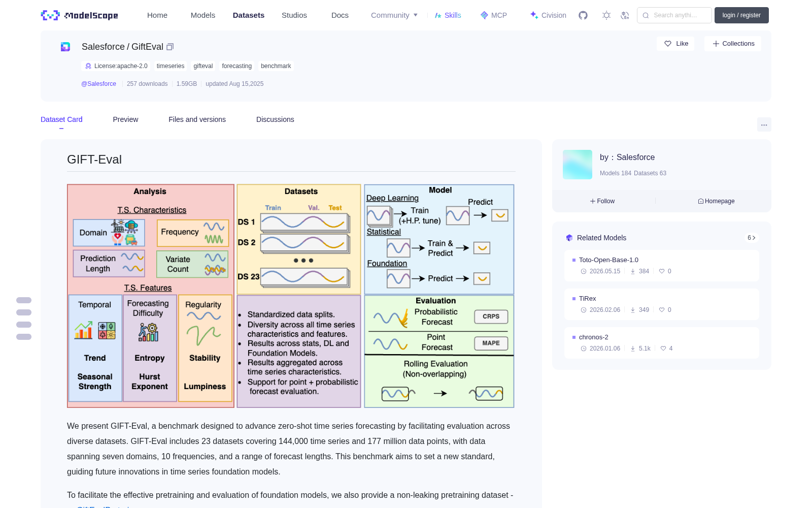Click the ModelScope logo
812x508 pixels.
(79, 15)
